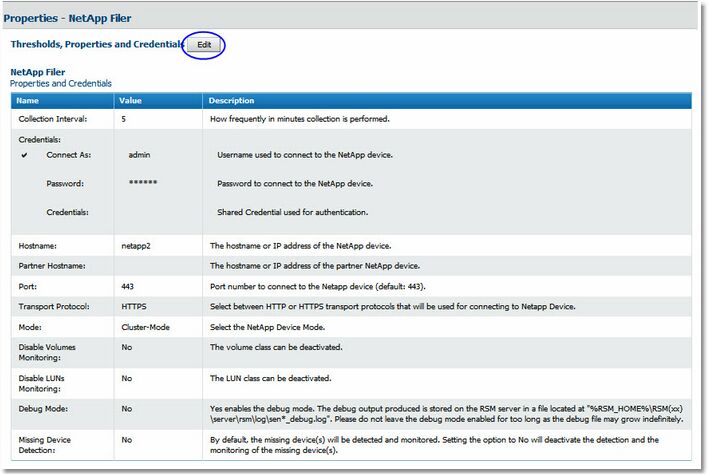
Task: Click the 'Port:' row label
Action: (x=28, y=287)
